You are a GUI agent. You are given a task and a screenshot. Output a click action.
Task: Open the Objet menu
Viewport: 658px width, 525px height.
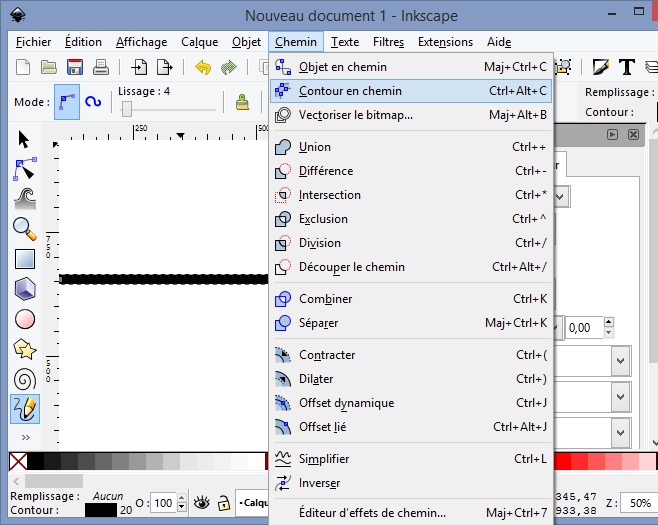pyautogui.click(x=246, y=42)
